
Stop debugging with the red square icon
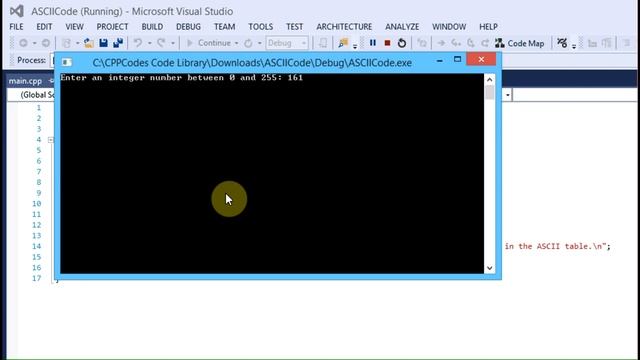(387, 43)
